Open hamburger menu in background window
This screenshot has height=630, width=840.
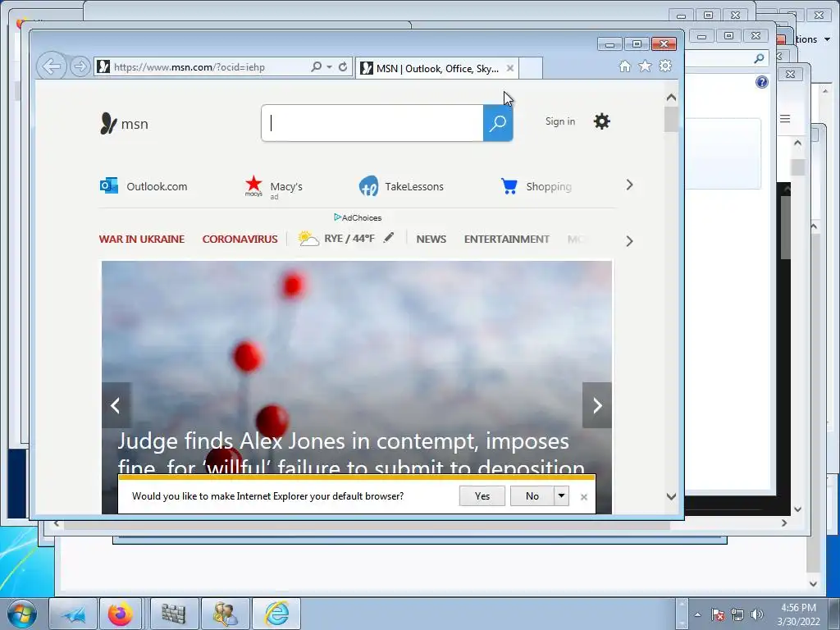(785, 119)
